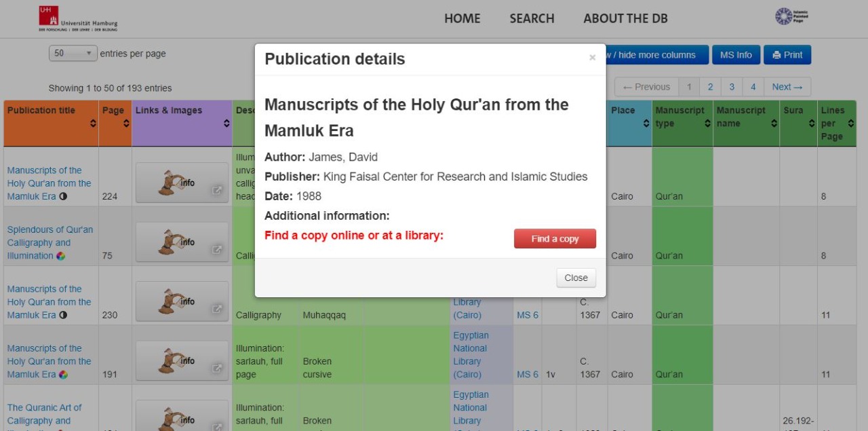Image resolution: width=868 pixels, height=431 pixels.
Task: Click the black-and-white circle icon in first row
Action: (x=64, y=197)
